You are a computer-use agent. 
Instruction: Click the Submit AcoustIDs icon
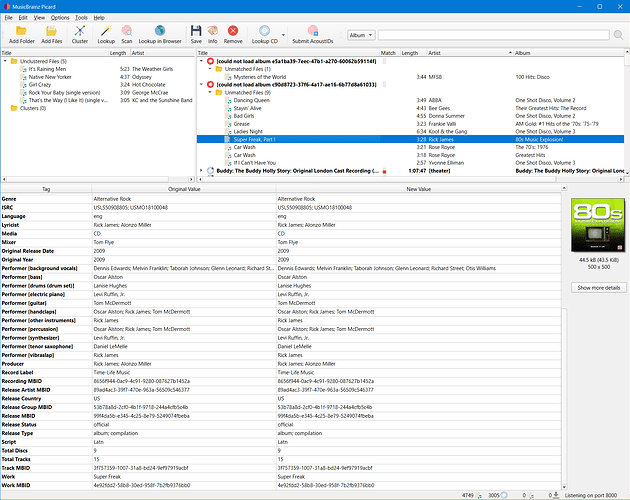[x=313, y=31]
